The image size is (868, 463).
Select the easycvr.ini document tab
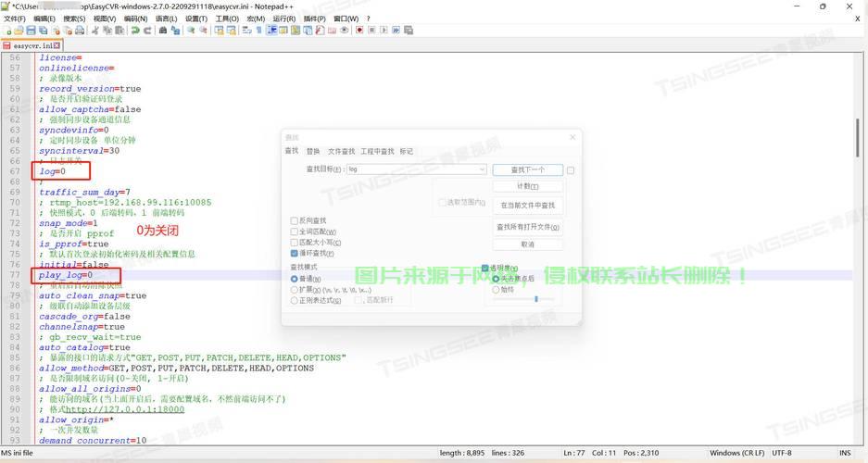(31, 45)
